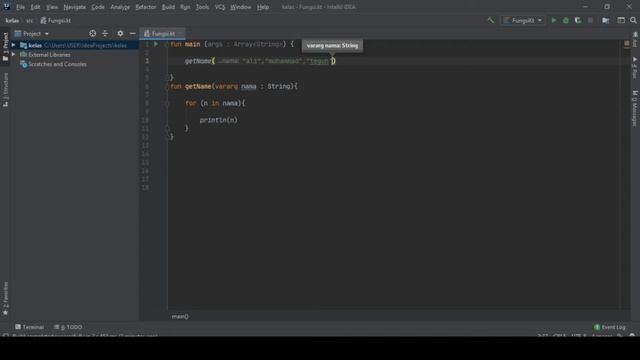Click the inspection indicator at the editor's top right
The width and height of the screenshot is (640, 360).
[627, 43]
